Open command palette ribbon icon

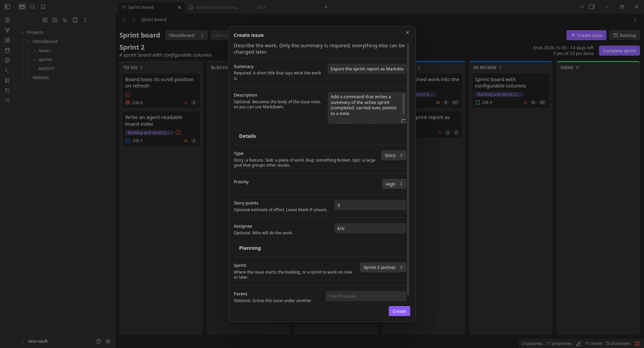coord(7,70)
